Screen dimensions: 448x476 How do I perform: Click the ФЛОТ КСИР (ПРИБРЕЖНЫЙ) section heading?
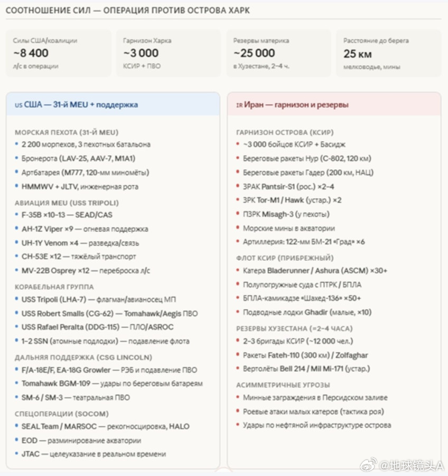pyautogui.click(x=285, y=258)
